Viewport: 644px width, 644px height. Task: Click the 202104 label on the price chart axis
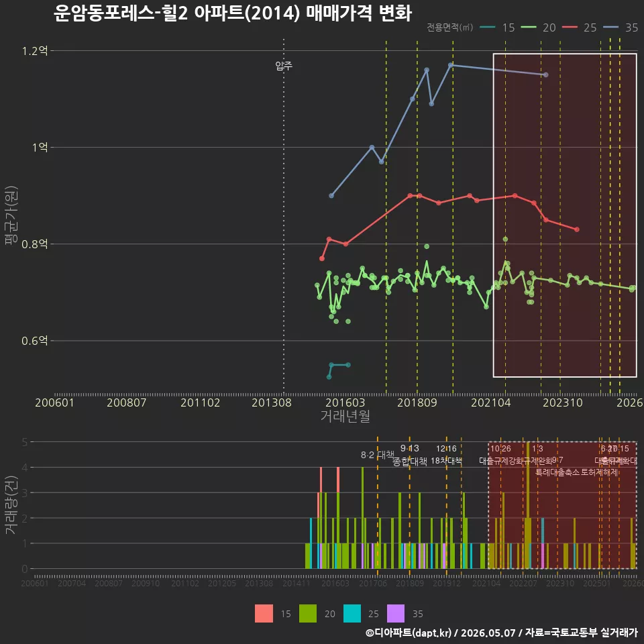[491, 402]
